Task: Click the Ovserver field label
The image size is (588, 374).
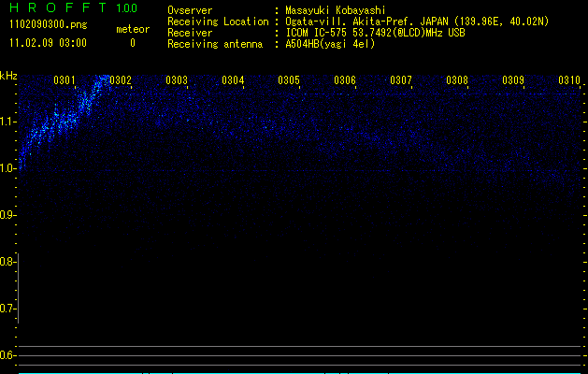Action: [190, 10]
